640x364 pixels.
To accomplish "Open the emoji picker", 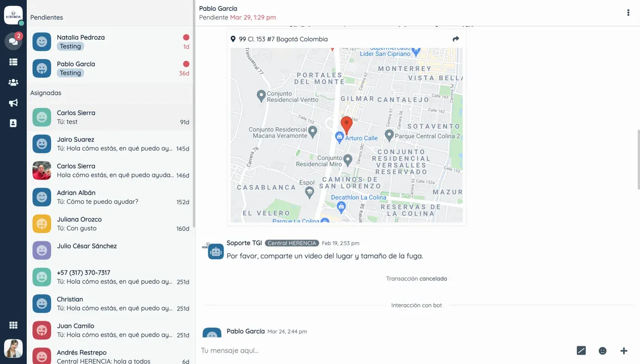I will pos(603,351).
